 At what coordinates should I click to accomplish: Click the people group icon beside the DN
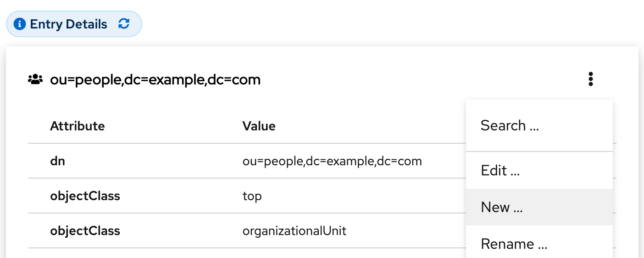35,80
